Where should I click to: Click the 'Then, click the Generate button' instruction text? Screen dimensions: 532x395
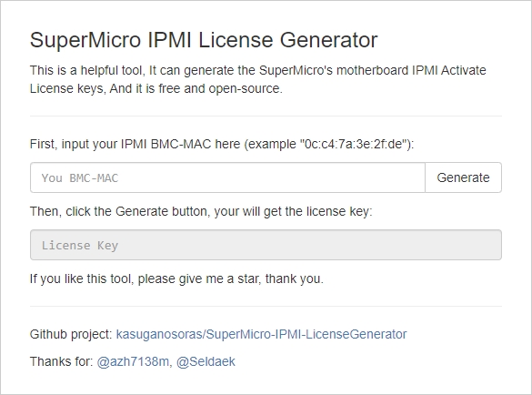[201, 211]
